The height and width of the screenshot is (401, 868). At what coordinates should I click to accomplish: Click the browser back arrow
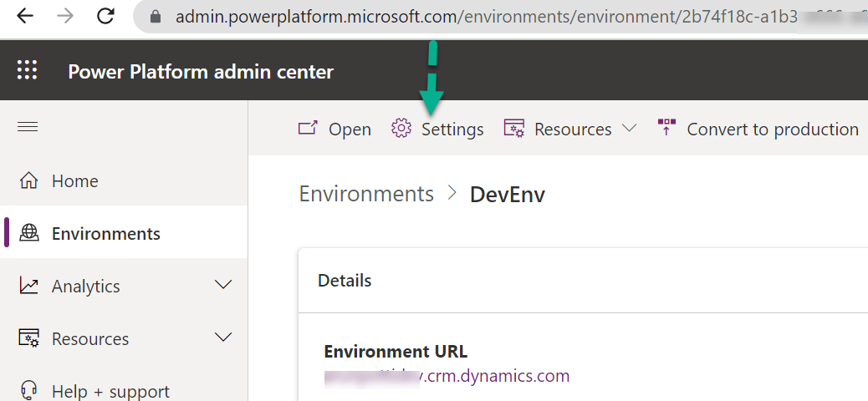pos(24,16)
